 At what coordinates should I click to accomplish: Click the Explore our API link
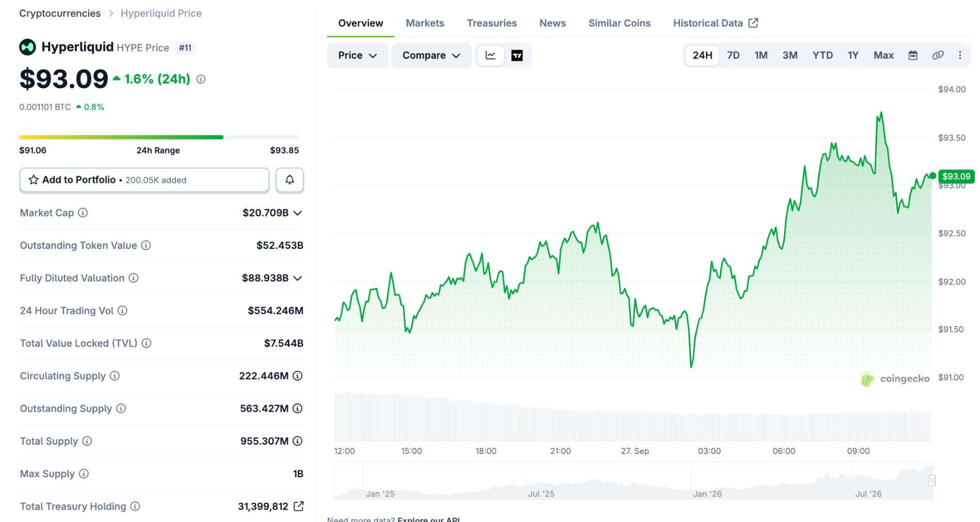(x=429, y=519)
